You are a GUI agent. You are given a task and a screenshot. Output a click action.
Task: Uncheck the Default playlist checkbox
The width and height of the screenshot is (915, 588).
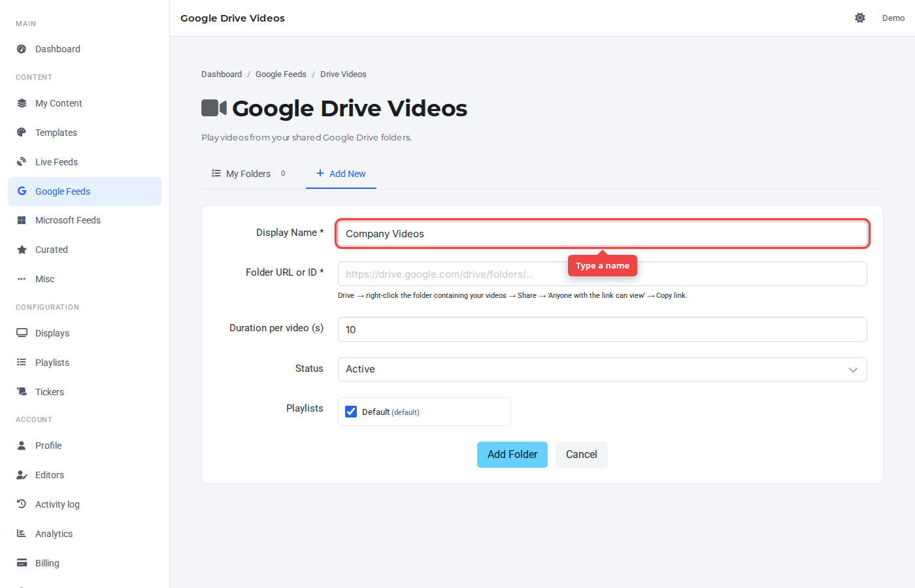[351, 412]
